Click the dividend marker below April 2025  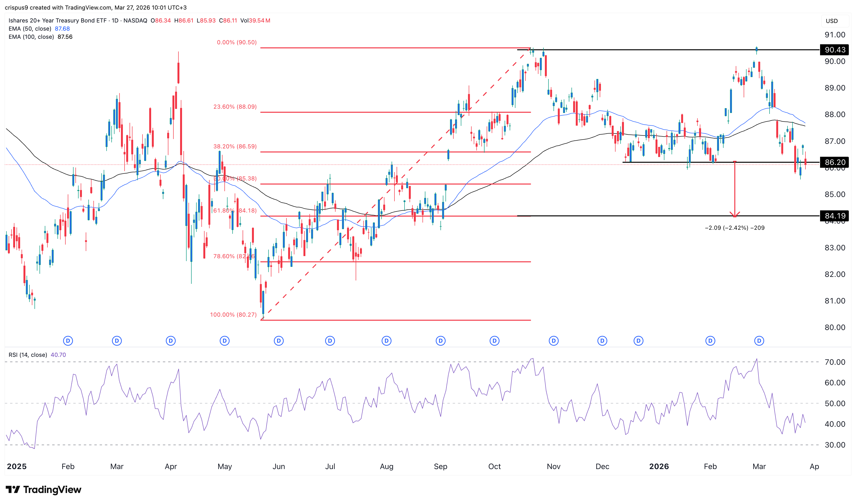coord(171,341)
